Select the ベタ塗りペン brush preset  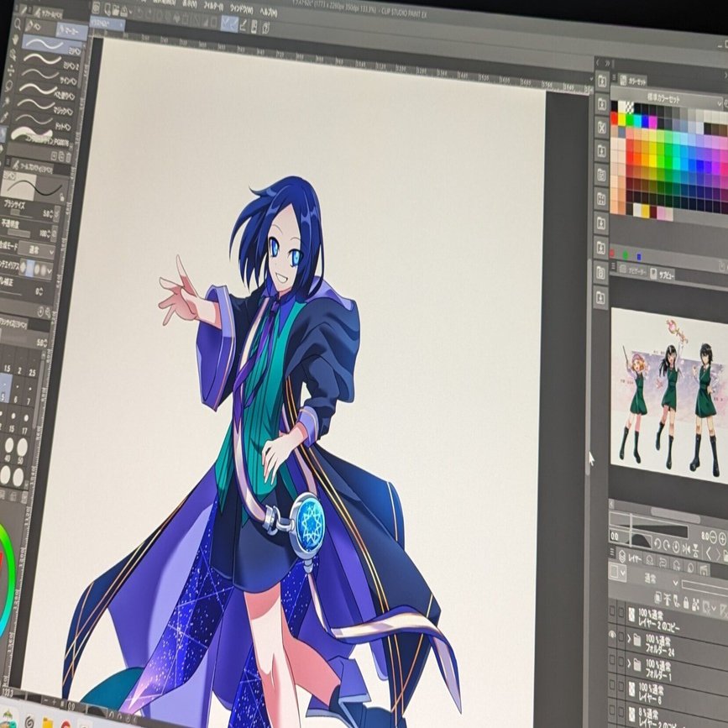point(46,90)
